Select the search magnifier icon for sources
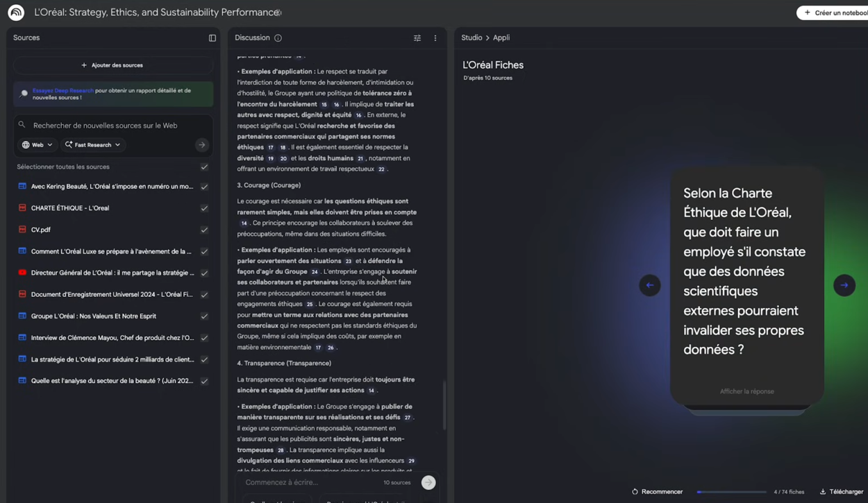Viewport: 868px width, 503px height. [21, 126]
